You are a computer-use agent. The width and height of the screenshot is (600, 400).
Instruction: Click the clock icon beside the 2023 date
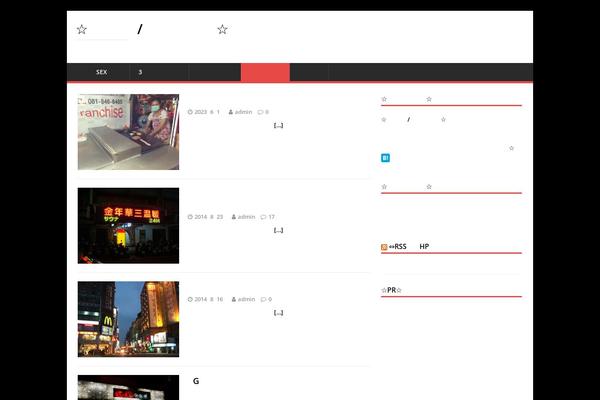tap(190, 112)
